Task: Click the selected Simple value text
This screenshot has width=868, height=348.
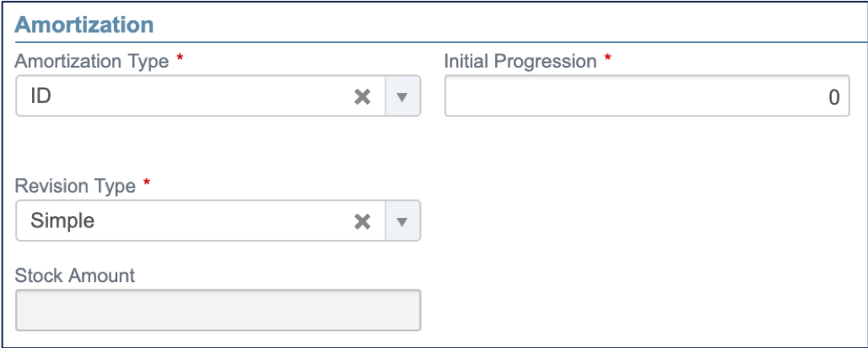Action: [x=62, y=222]
